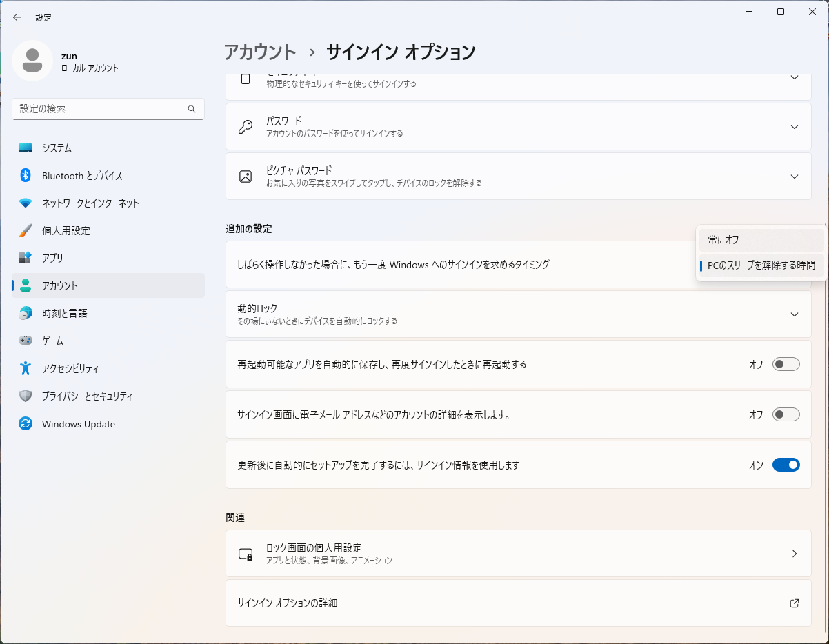Image resolution: width=829 pixels, height=644 pixels.
Task: Open プライバシーとセキュリティ category
Action: click(108, 396)
